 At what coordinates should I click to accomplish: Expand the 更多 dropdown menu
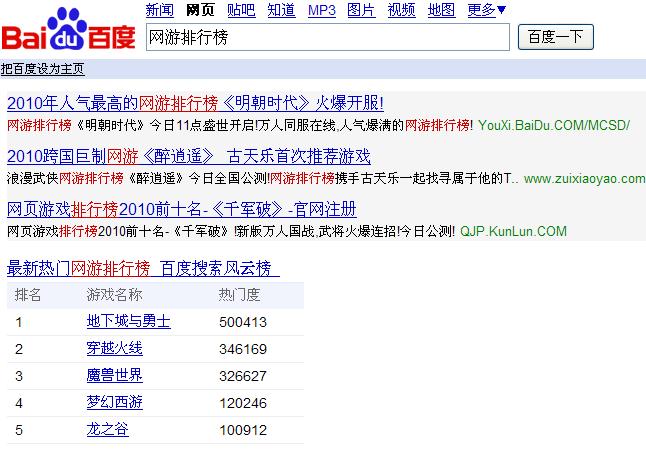pyautogui.click(x=487, y=10)
